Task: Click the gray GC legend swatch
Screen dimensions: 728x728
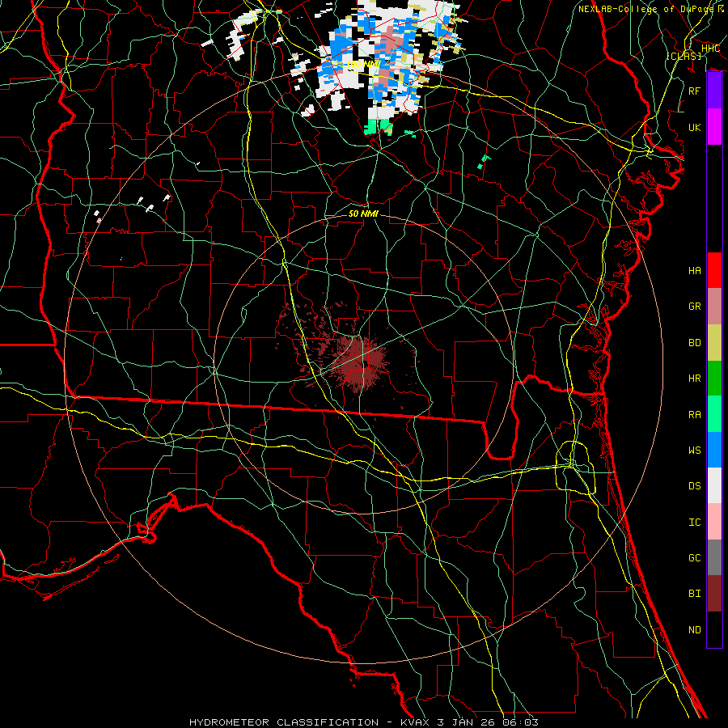Action: click(714, 557)
